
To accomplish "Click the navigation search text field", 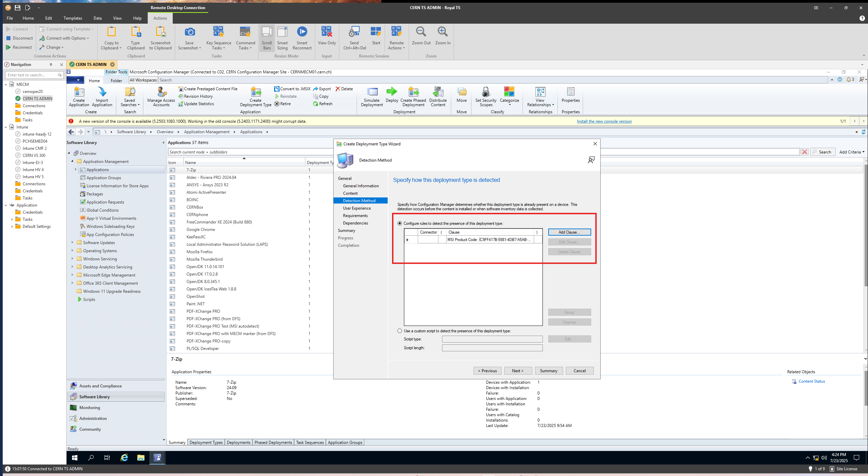I will [32, 75].
